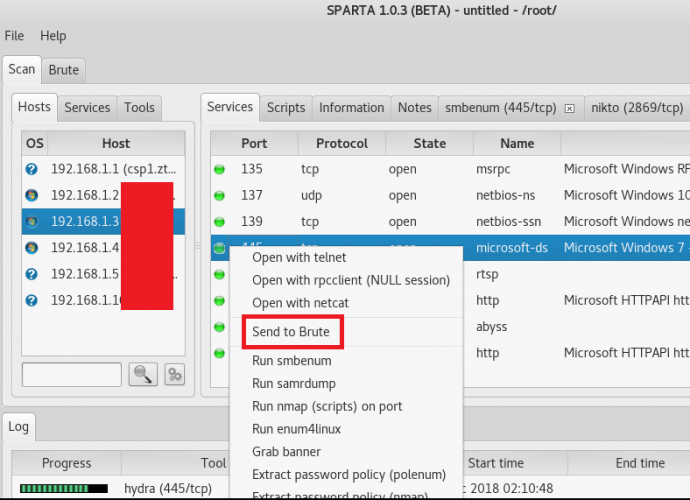The image size is (690, 500).
Task: Click the hydra (445/tcp) progress bar
Action: point(64,489)
